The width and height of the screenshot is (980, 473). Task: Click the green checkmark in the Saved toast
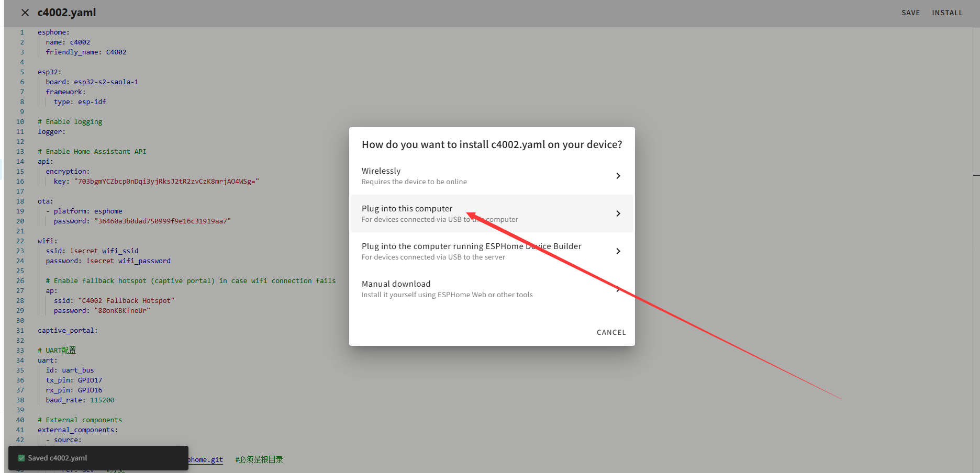pos(21,458)
